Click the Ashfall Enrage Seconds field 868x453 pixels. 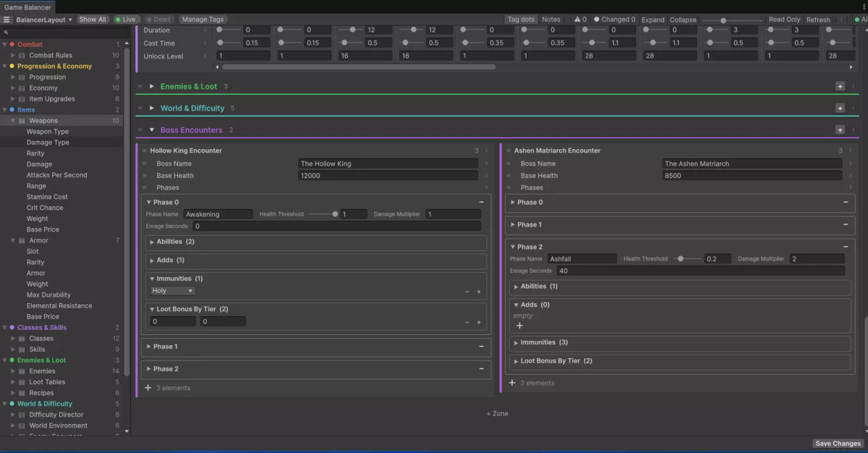(x=700, y=271)
